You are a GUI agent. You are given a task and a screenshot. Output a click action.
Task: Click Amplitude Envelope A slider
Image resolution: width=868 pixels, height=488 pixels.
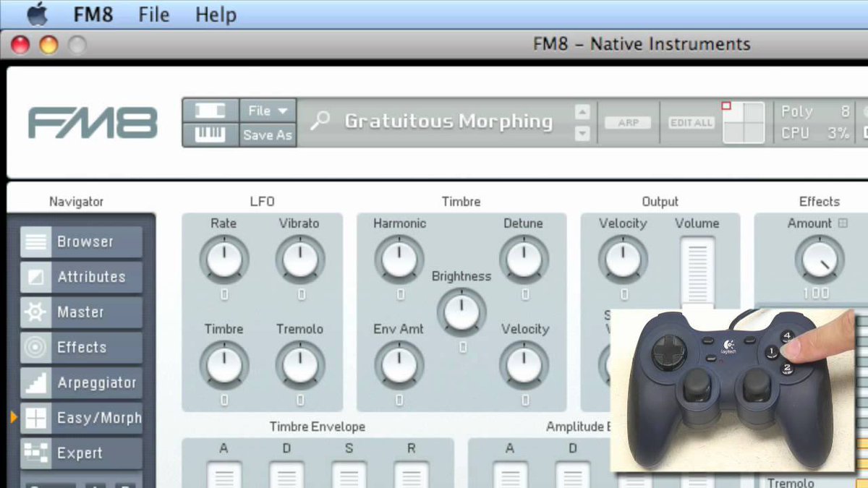510,474
